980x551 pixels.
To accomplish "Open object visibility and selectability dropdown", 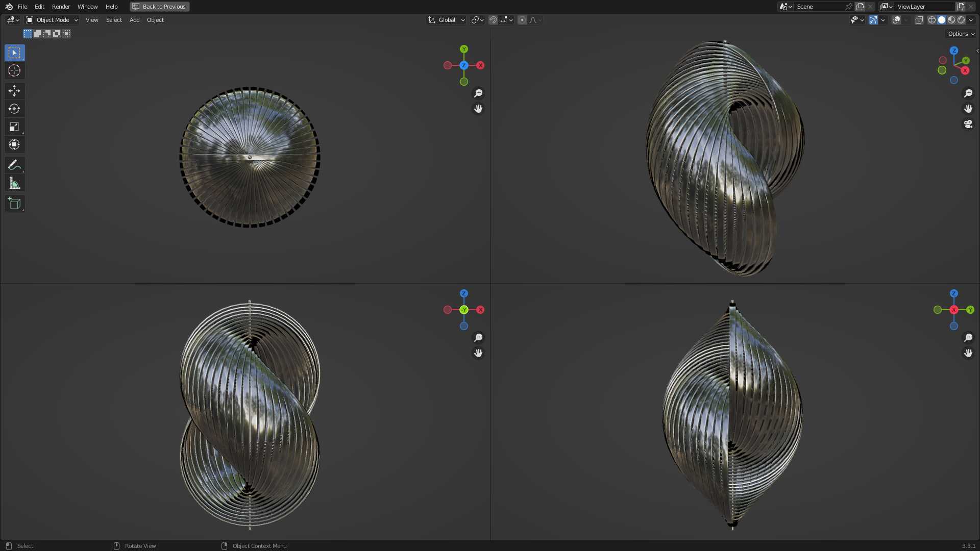I will tap(857, 20).
